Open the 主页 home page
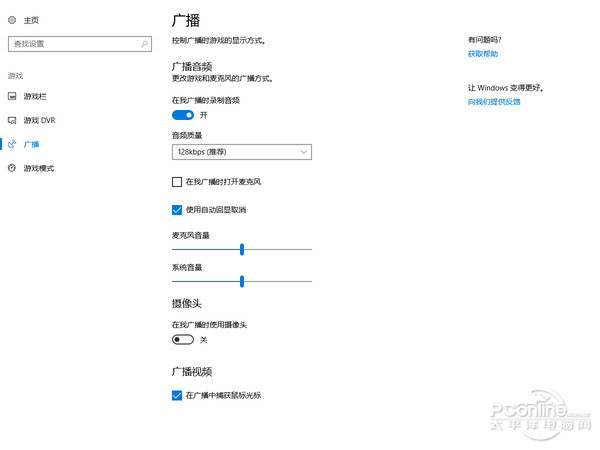600x450 pixels. click(x=31, y=20)
